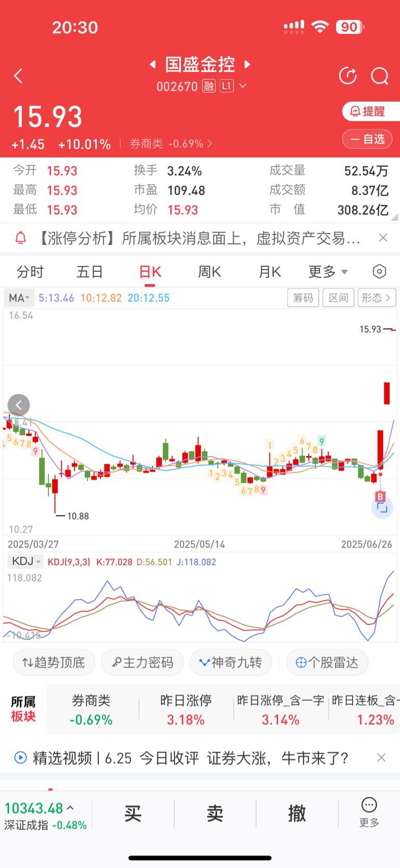Go to next stock with right triangle
Screen dimensions: 400x868
click(x=247, y=64)
